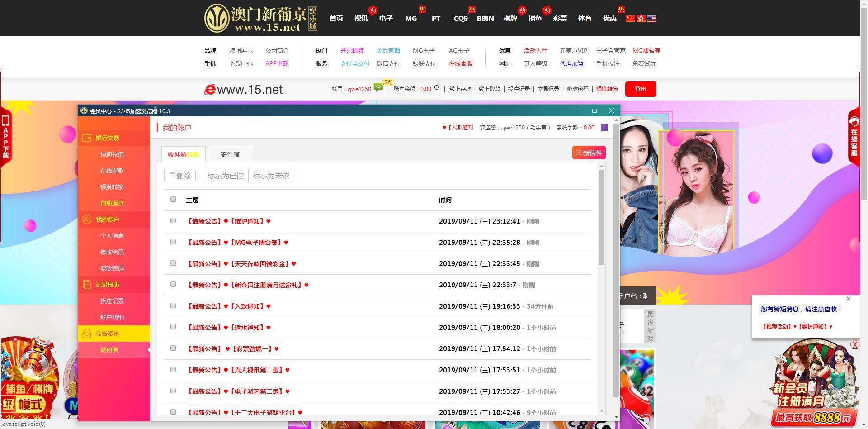Viewport: 868px width, 429px height.
Task: Open 投注记录 in the sidebar
Action: click(x=112, y=301)
